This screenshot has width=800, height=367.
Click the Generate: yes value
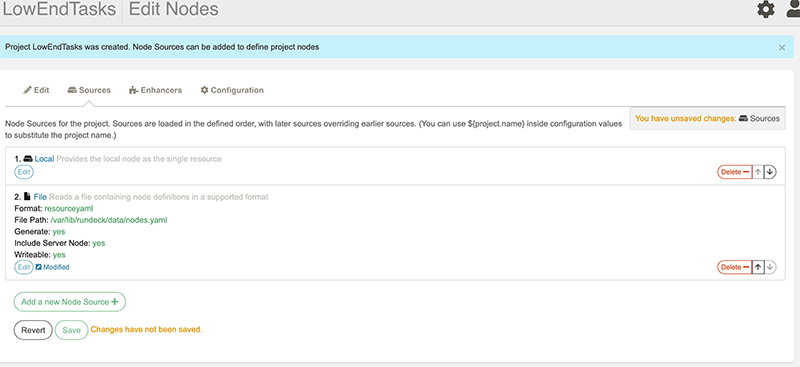[59, 232]
